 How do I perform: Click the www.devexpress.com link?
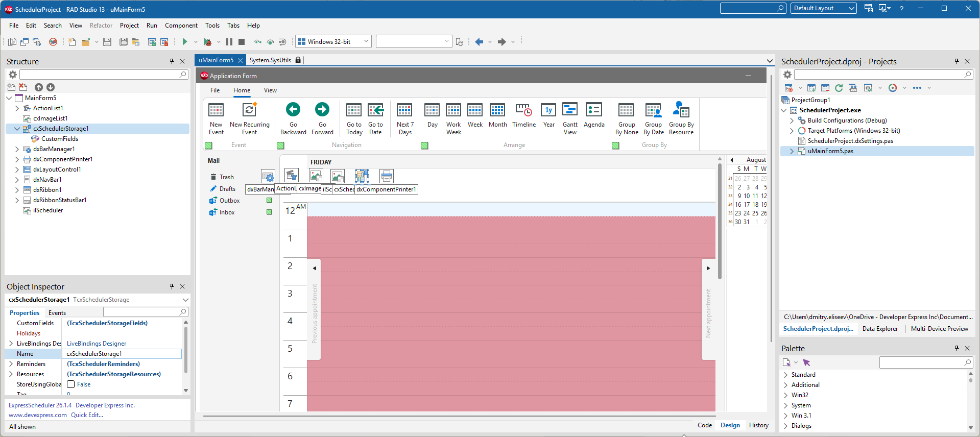tap(38, 415)
